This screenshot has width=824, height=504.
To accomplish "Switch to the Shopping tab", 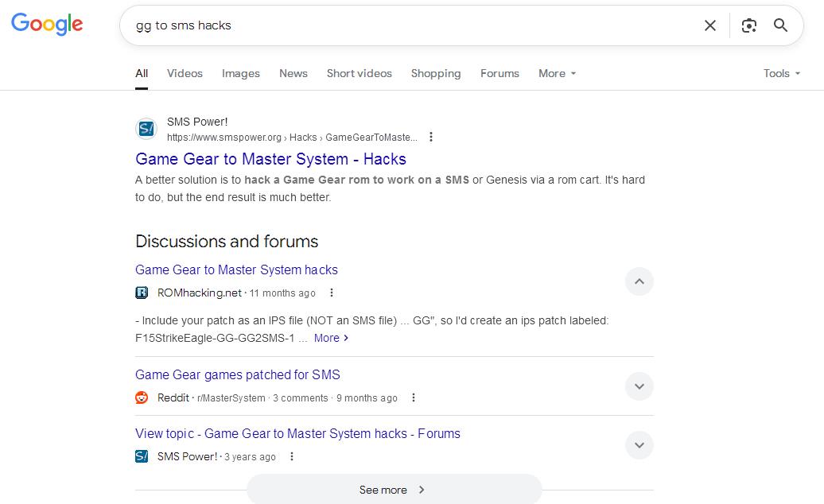I will coord(436,73).
